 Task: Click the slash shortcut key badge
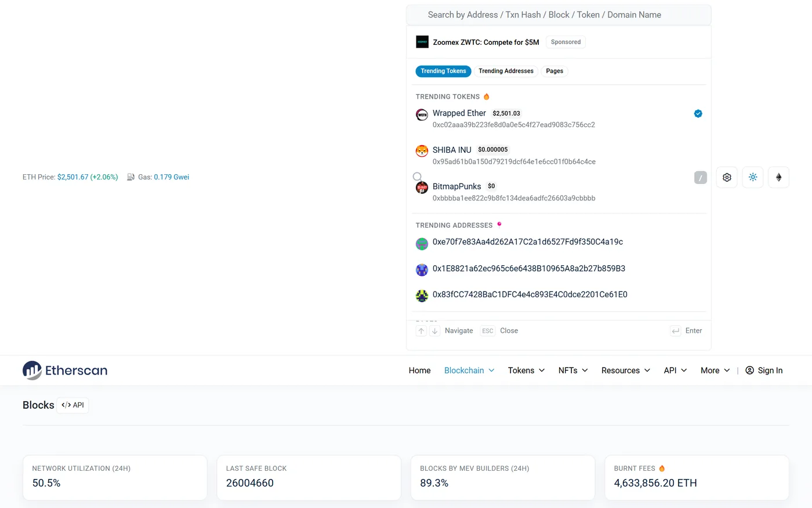point(701,178)
